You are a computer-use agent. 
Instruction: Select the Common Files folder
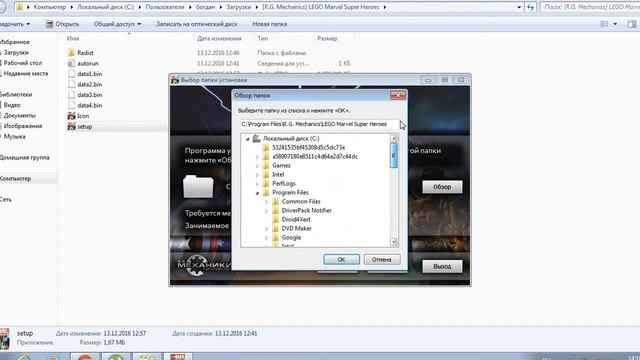point(301,201)
